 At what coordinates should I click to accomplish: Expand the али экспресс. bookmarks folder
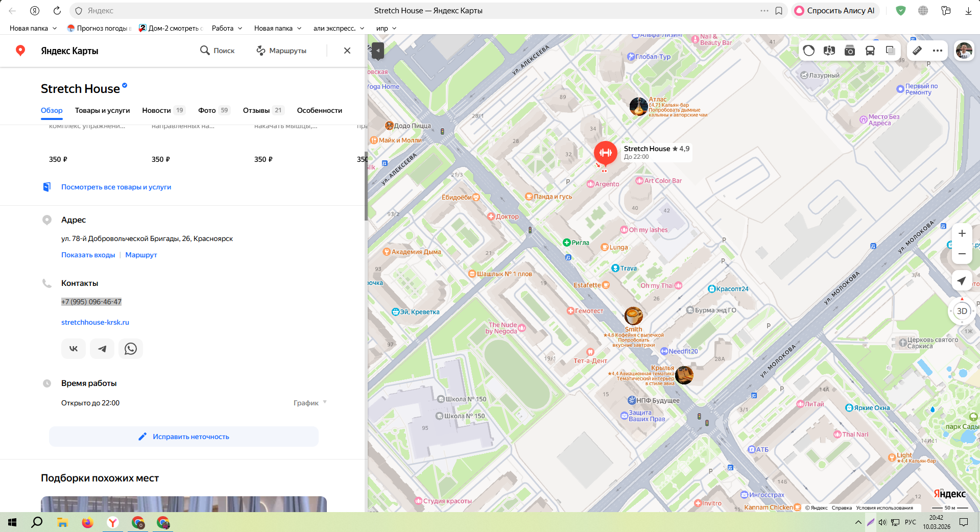(x=339, y=28)
